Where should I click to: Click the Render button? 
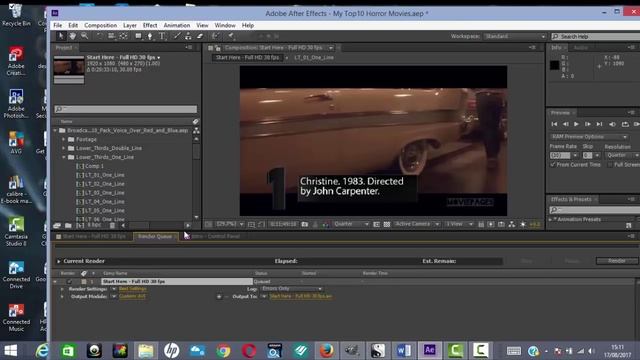click(x=617, y=261)
